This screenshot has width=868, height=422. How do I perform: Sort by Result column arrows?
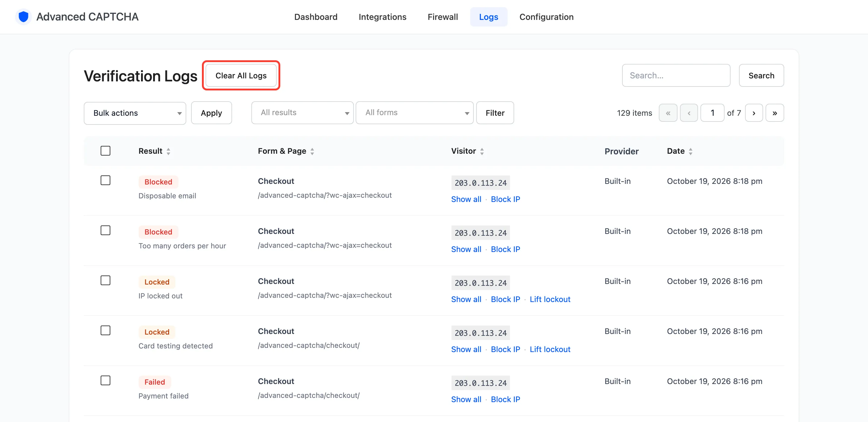point(168,151)
